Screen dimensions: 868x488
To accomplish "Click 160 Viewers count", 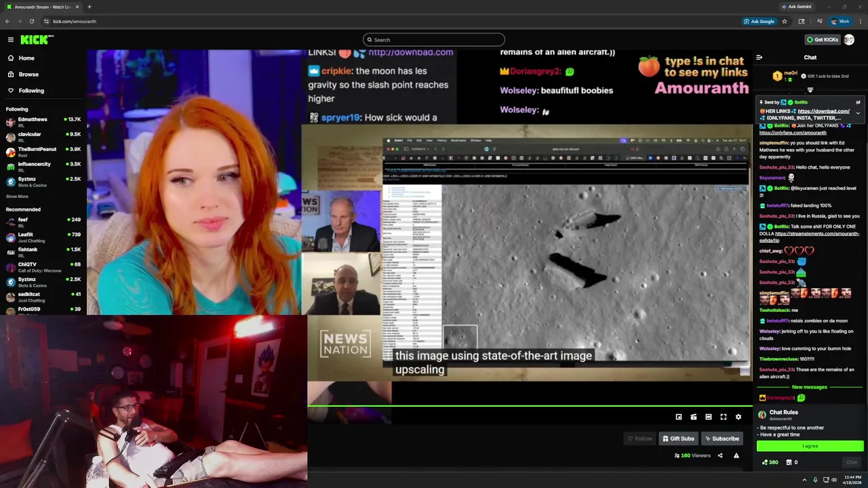I will click(692, 455).
